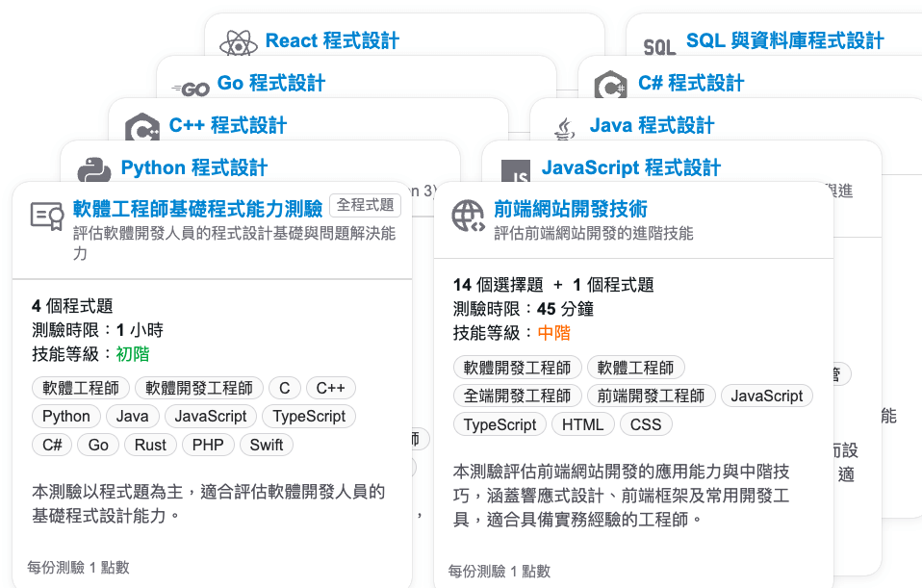Open the SQL 與資料庫程式設計 card title
Image resolution: width=922 pixels, height=588 pixels.
(x=784, y=40)
